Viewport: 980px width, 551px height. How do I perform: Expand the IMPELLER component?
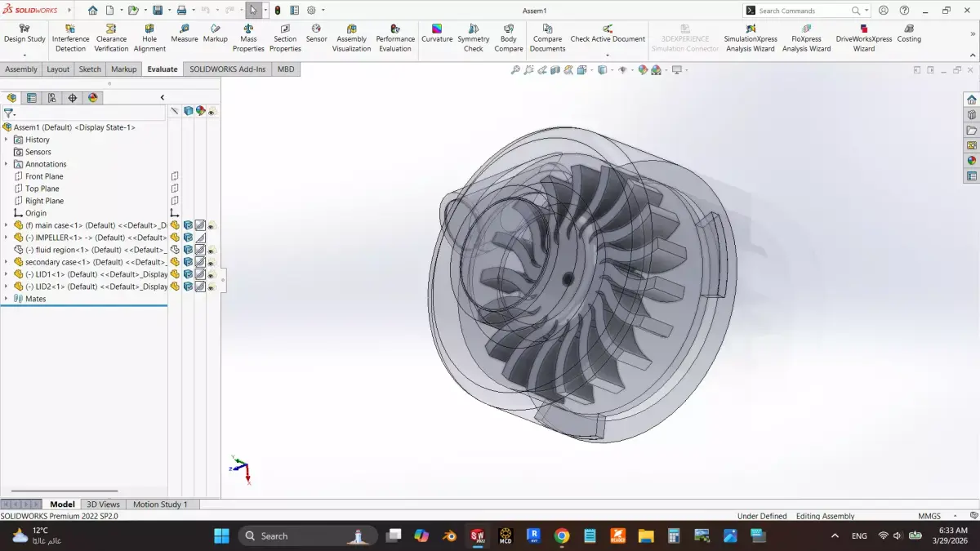point(6,238)
